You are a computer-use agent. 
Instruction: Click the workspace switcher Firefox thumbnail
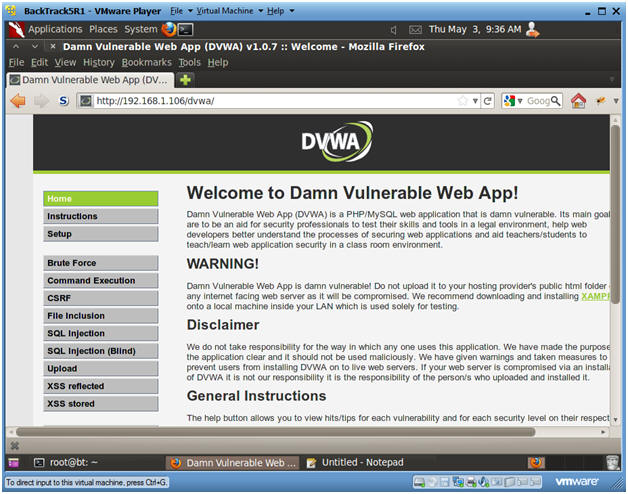click(x=536, y=462)
